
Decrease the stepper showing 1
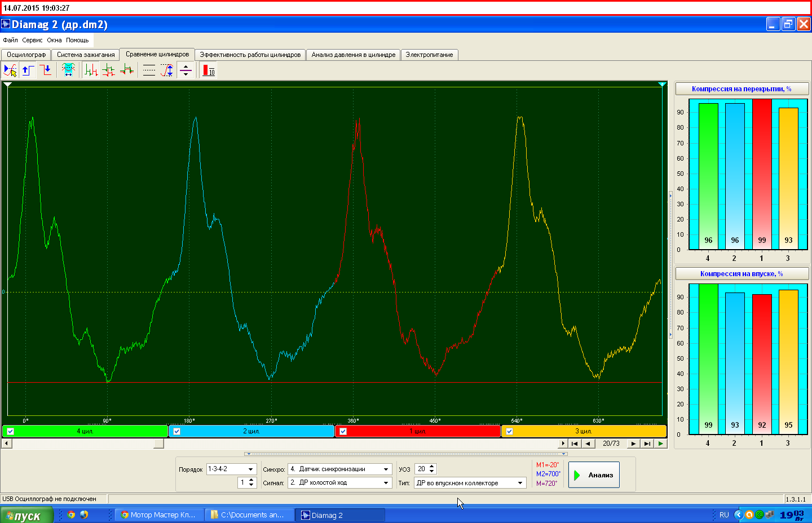click(251, 485)
